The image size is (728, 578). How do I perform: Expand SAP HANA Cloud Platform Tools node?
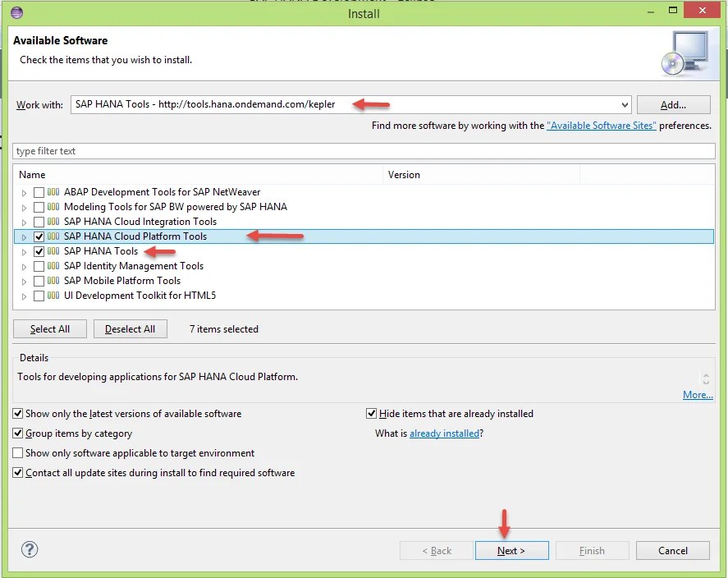24,237
